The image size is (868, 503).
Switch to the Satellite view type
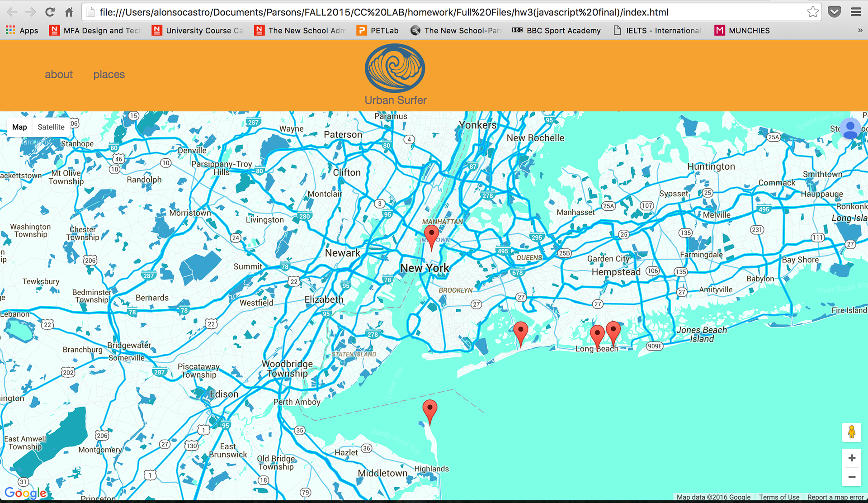click(x=51, y=127)
